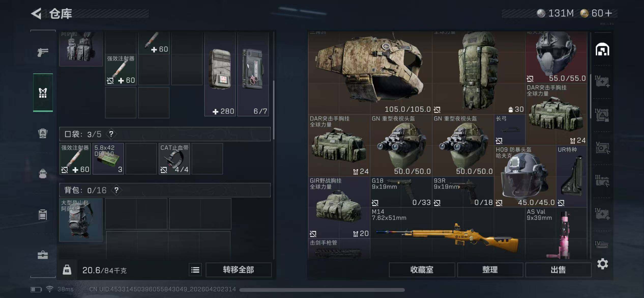644x298 pixels.
Task: Click the stash scrollbar on right panel
Action: coord(590,96)
